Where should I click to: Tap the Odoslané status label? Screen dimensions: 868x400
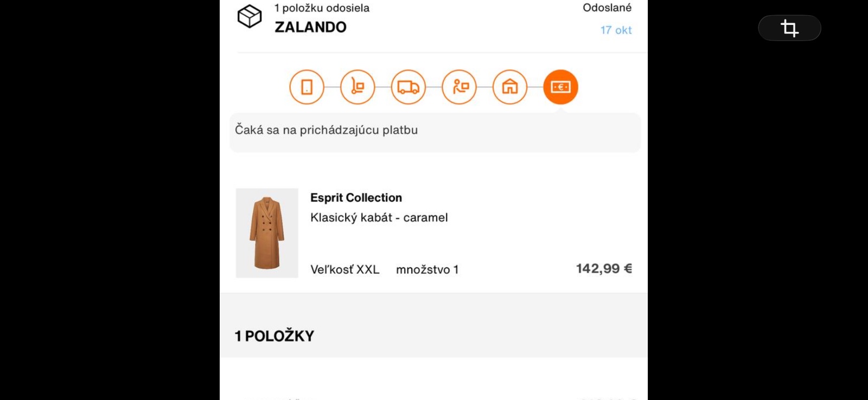coord(607,8)
